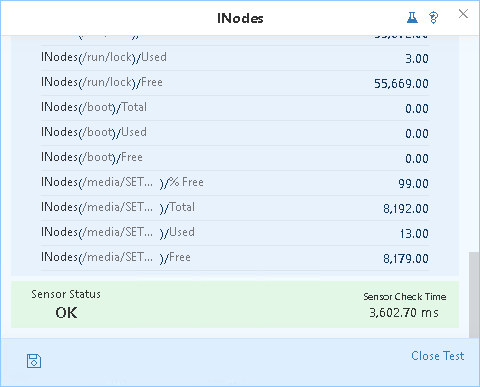
Task: Click the 8,192.00 total inodes value
Action: click(x=406, y=208)
